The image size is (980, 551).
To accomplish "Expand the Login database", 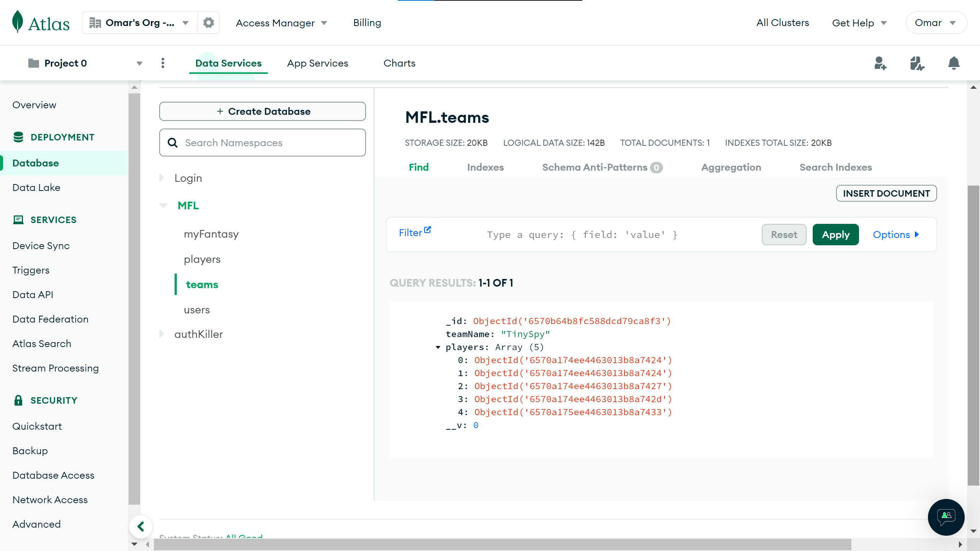I will click(162, 178).
